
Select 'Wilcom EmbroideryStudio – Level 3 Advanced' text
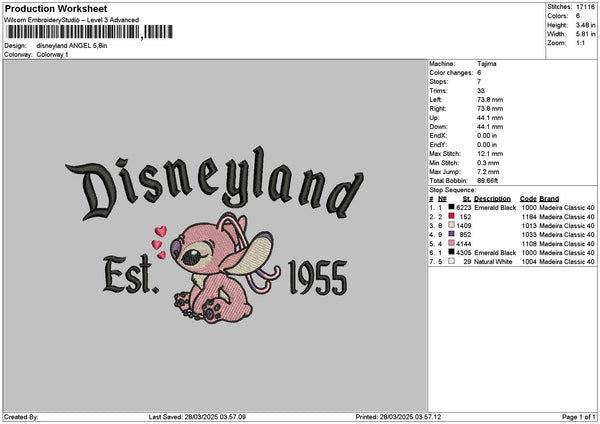pyautogui.click(x=72, y=20)
